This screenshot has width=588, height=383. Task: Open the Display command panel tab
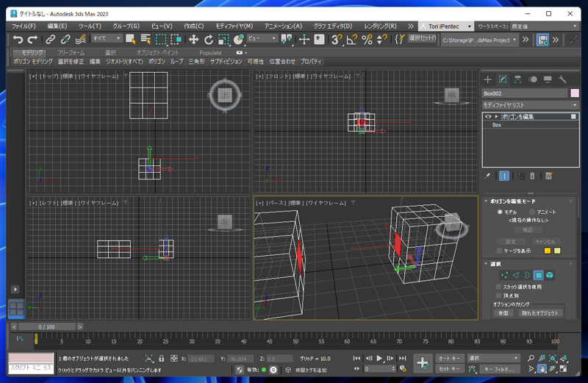click(548, 79)
